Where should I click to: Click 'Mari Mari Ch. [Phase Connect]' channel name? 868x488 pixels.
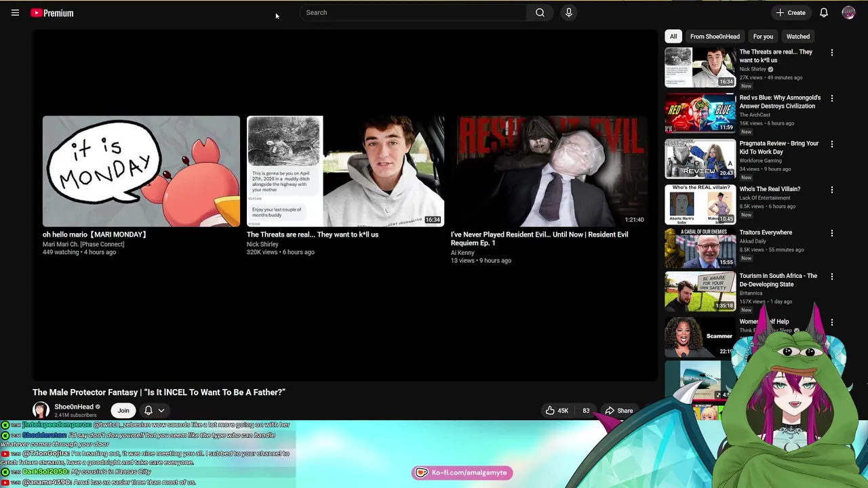[x=83, y=244]
